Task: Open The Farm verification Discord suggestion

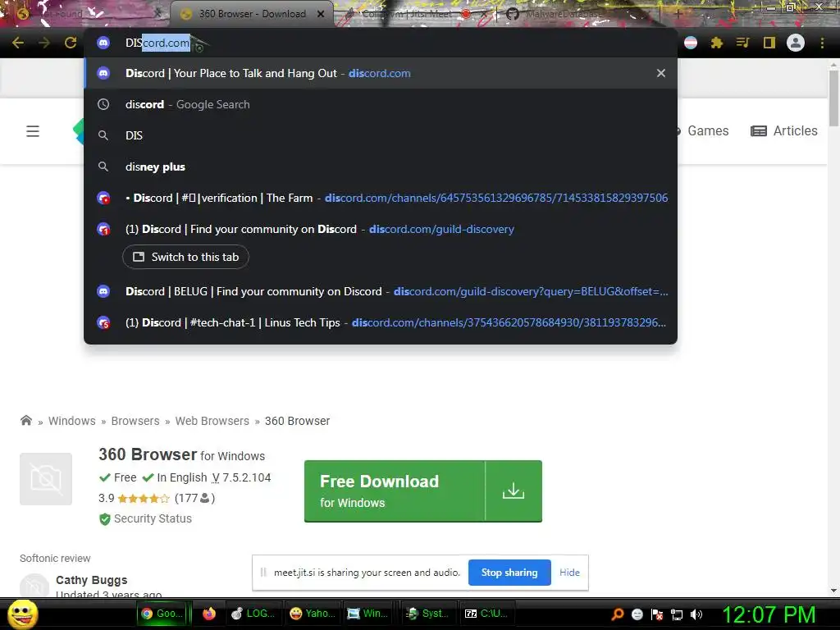Action: pos(381,198)
